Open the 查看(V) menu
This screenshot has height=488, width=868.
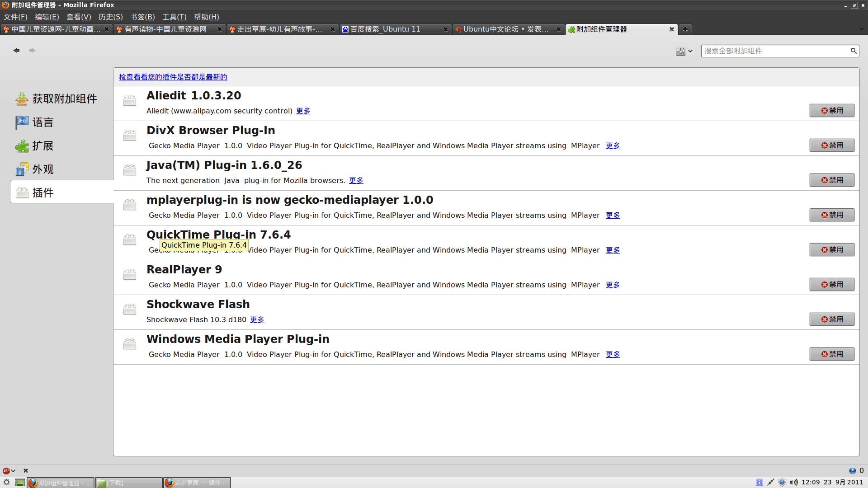coord(79,17)
